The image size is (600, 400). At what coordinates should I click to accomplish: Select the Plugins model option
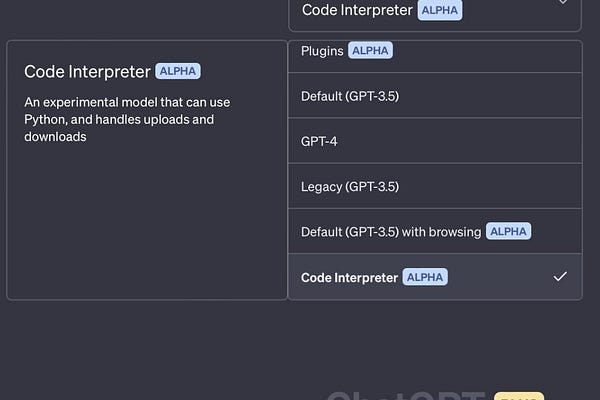click(435, 56)
